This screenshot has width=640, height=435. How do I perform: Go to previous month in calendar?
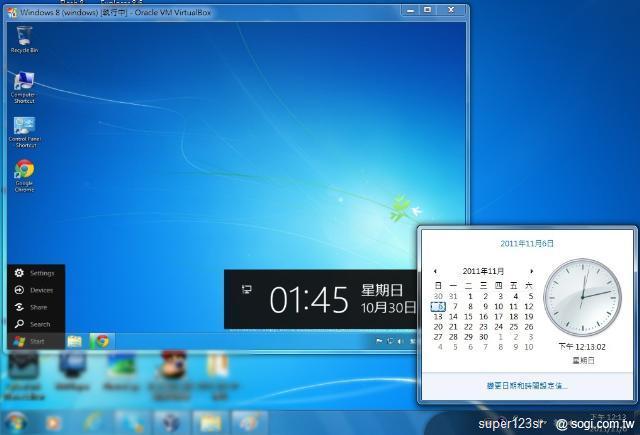pos(435,271)
